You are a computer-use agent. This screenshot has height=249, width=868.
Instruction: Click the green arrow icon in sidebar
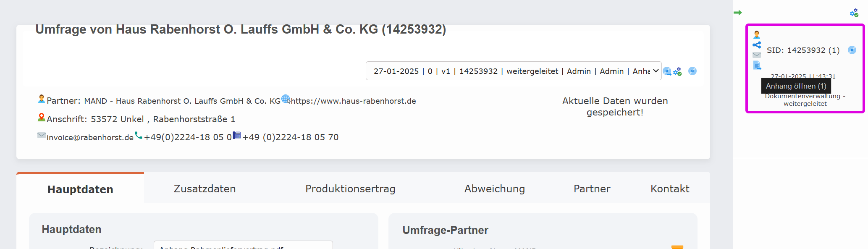pos(737,13)
